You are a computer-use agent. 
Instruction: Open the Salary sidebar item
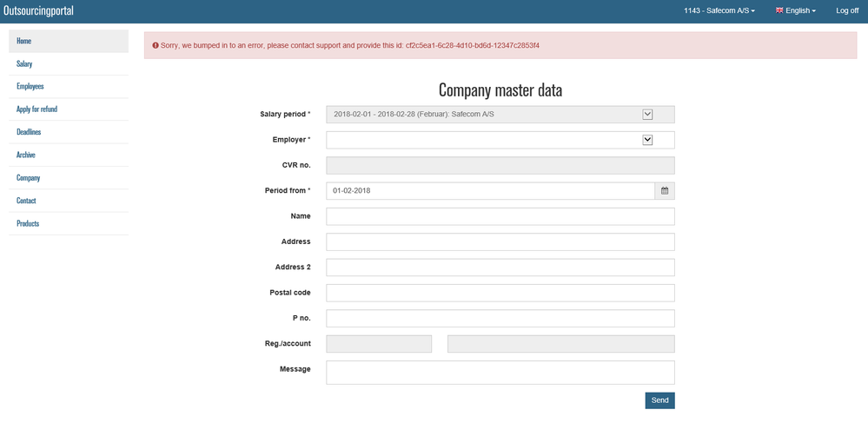click(x=69, y=63)
